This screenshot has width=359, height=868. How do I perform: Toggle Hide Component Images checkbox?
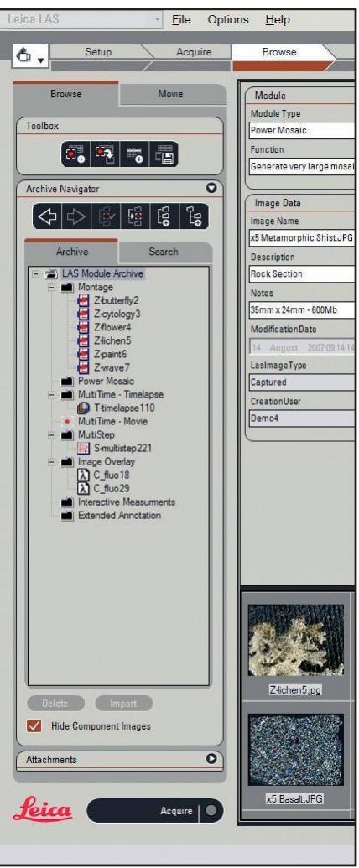pyautogui.click(x=34, y=725)
